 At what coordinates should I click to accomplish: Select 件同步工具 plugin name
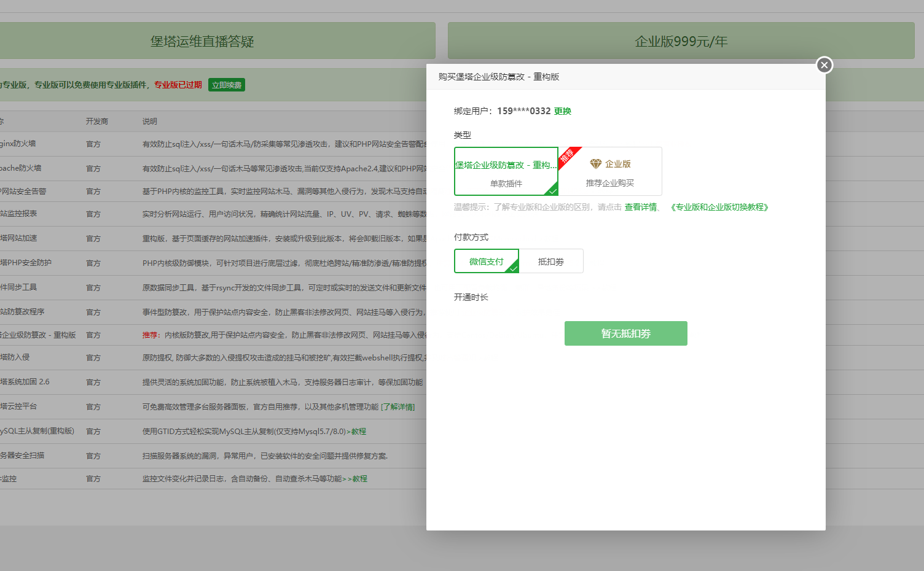point(18,287)
